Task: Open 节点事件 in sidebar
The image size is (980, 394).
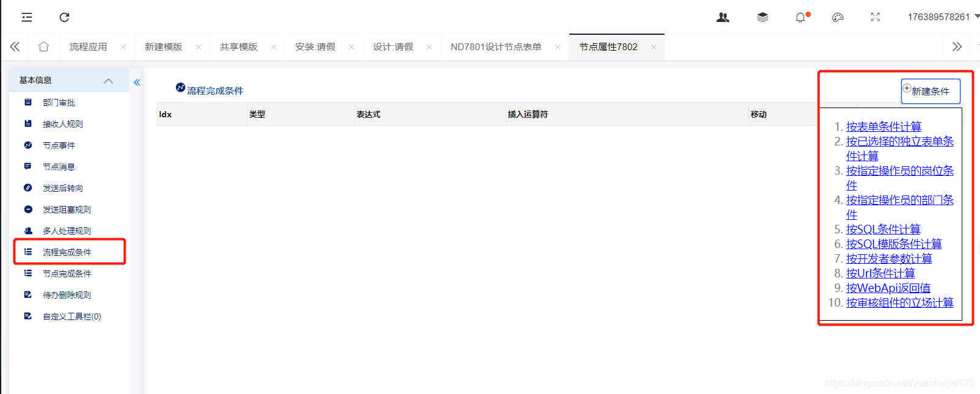Action: tap(59, 145)
